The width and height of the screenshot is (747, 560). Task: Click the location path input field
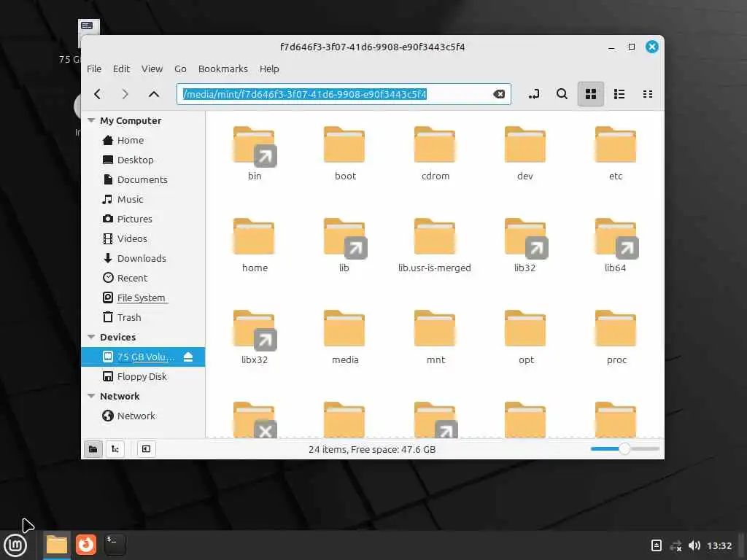point(344,94)
